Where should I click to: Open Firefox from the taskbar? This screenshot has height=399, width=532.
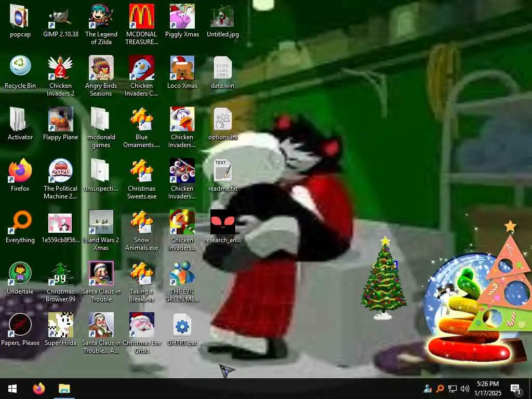(38, 389)
